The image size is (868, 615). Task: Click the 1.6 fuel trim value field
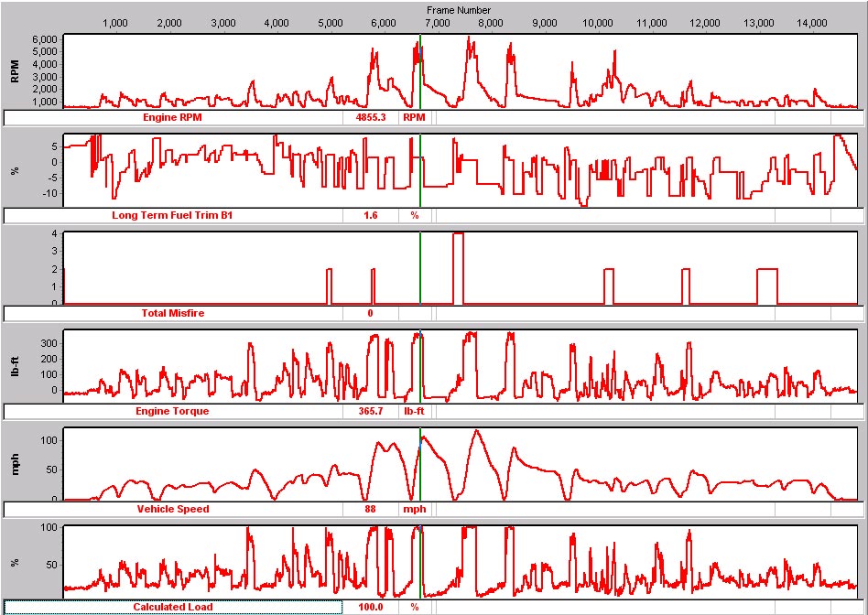click(370, 216)
